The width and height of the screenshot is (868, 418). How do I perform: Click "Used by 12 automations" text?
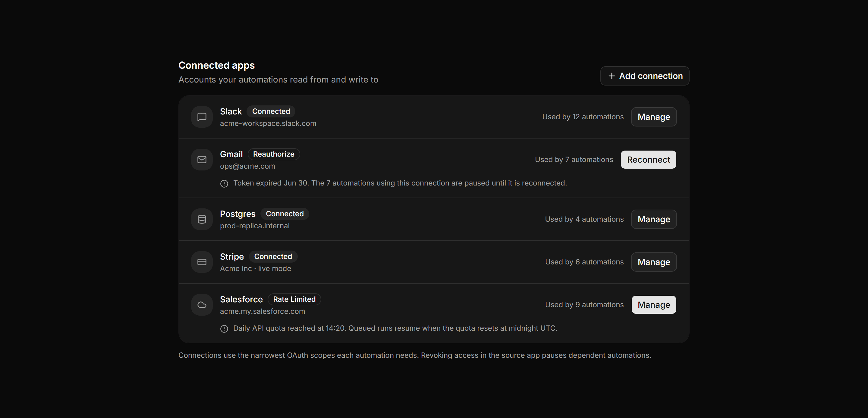tap(583, 117)
